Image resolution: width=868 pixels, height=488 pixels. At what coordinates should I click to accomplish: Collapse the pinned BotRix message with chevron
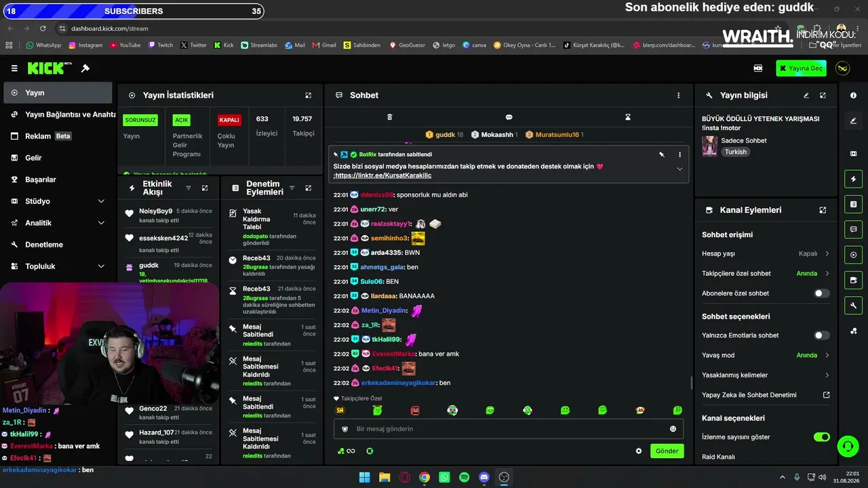point(679,169)
